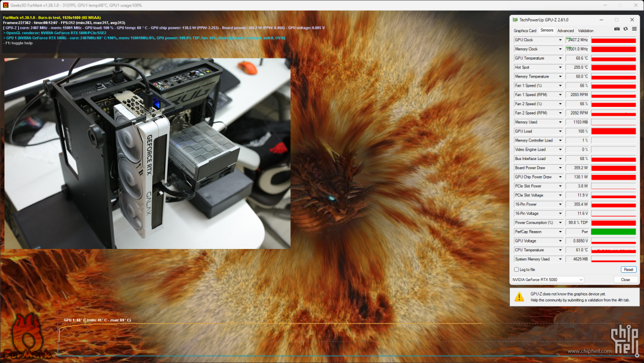Open the NVIDIA GeForce RTX 5080 device dropdown

point(547,279)
